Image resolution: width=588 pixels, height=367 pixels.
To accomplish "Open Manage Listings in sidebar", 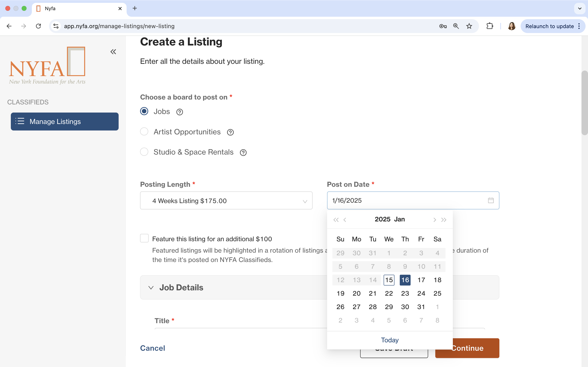I will pyautogui.click(x=65, y=121).
